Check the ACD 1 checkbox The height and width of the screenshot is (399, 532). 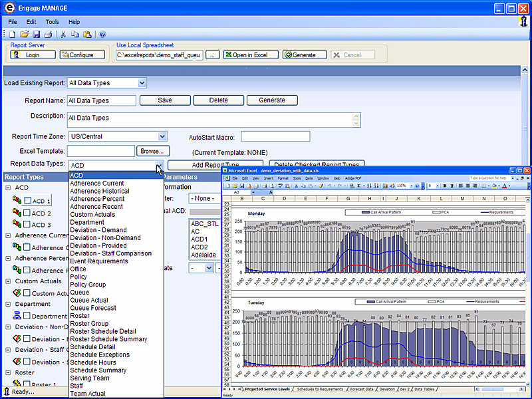click(28, 201)
